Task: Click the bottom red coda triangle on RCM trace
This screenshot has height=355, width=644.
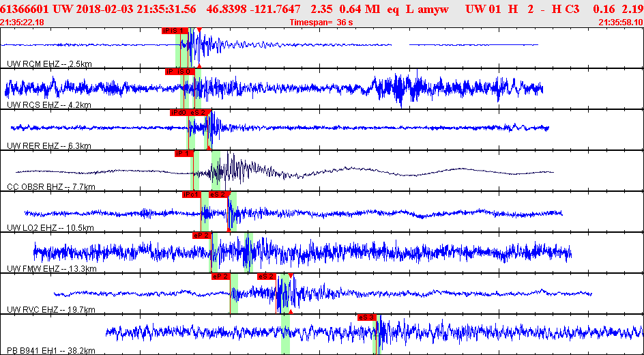Action: click(x=199, y=66)
